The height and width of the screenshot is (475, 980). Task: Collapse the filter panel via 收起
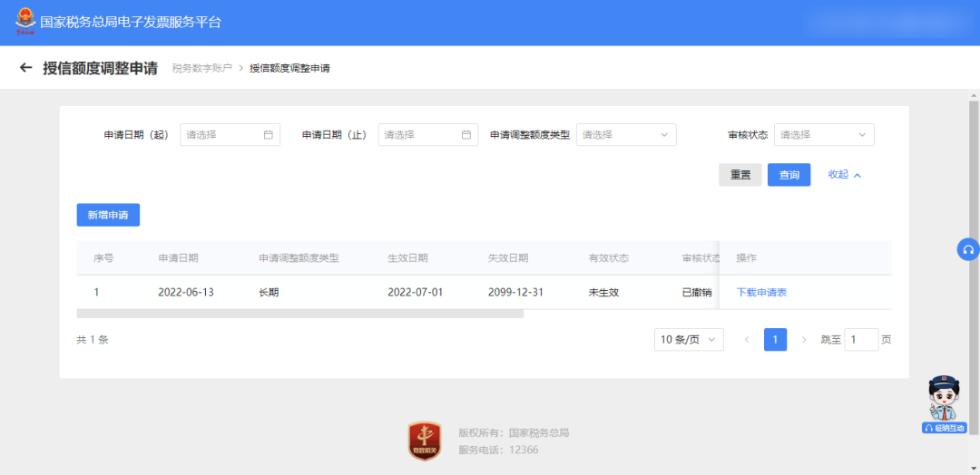coord(844,175)
